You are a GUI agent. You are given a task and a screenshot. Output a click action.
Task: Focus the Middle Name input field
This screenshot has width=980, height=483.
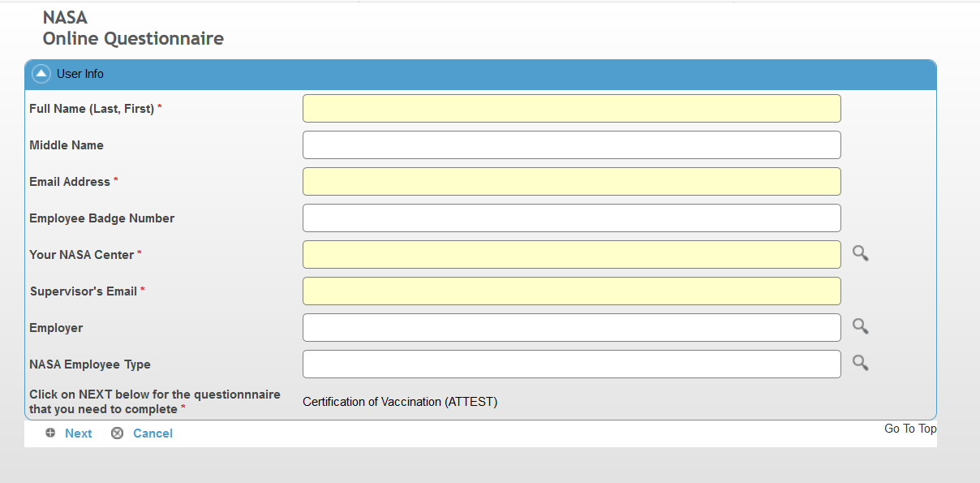point(572,145)
